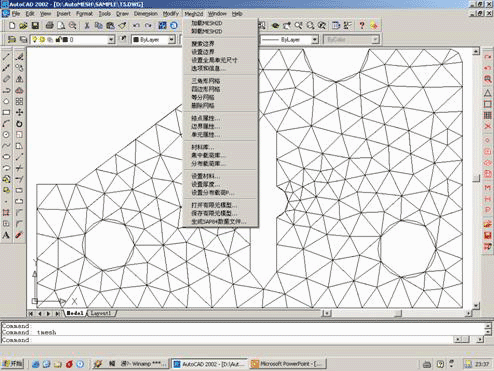The image size is (494, 371).
Task: Click the New drawing icon
Action: (12, 25)
